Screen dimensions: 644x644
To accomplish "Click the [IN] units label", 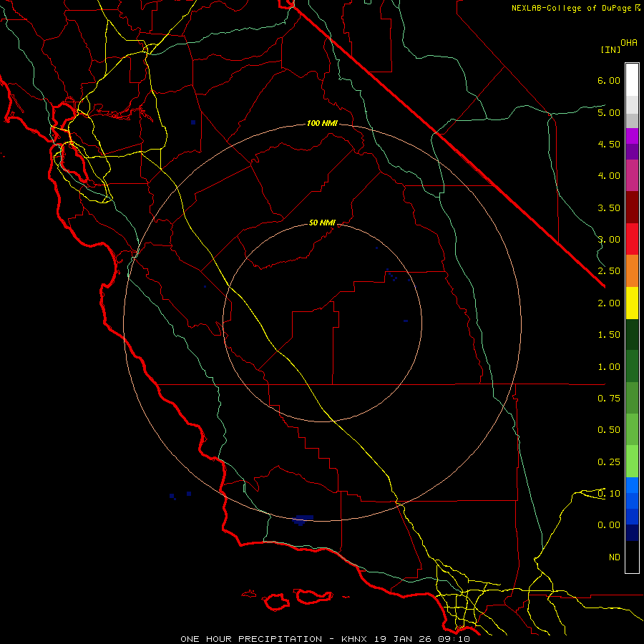I will [610, 49].
